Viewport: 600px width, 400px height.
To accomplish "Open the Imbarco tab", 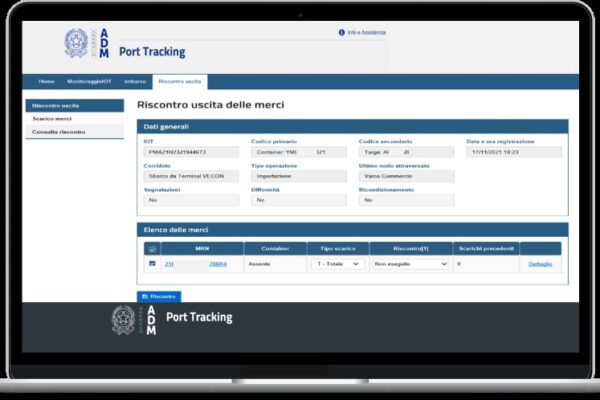I will [x=135, y=81].
